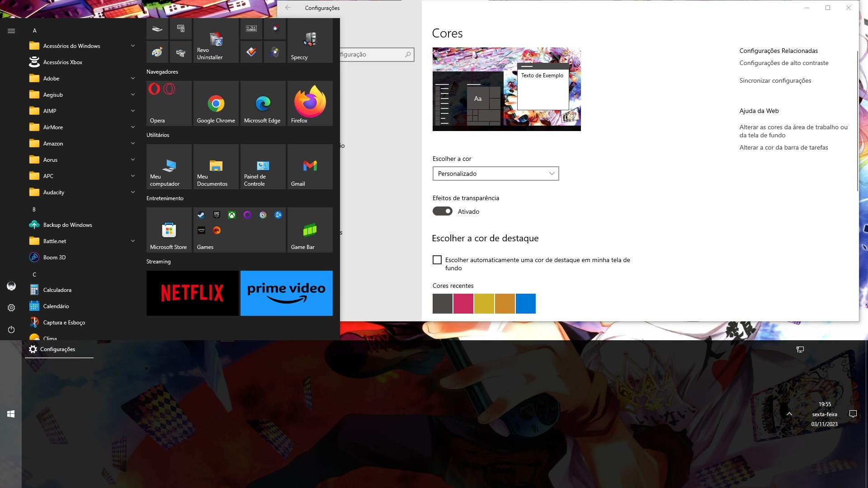Screen dimensions: 868x488
Task: Select the gray recent color swatch
Action: [x=442, y=304]
